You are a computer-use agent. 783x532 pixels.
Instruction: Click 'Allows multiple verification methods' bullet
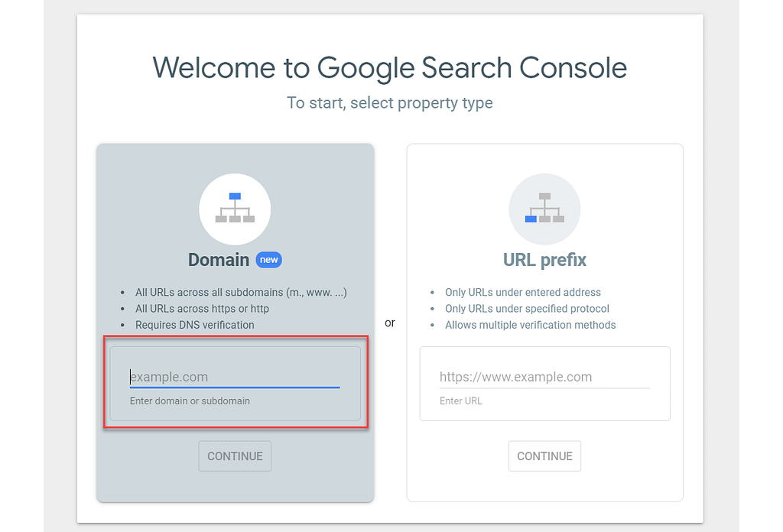click(x=531, y=325)
